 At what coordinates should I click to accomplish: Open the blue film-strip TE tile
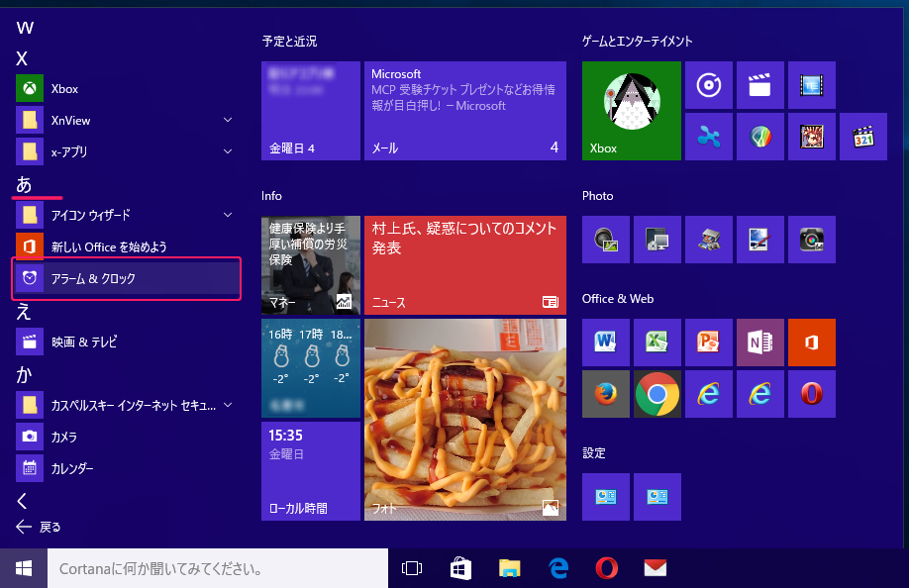point(812,85)
